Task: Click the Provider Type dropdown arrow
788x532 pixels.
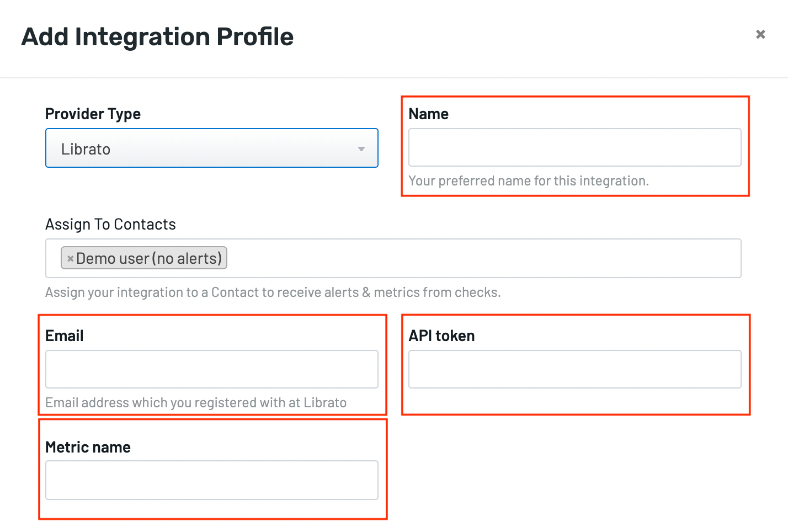Action: tap(361, 149)
